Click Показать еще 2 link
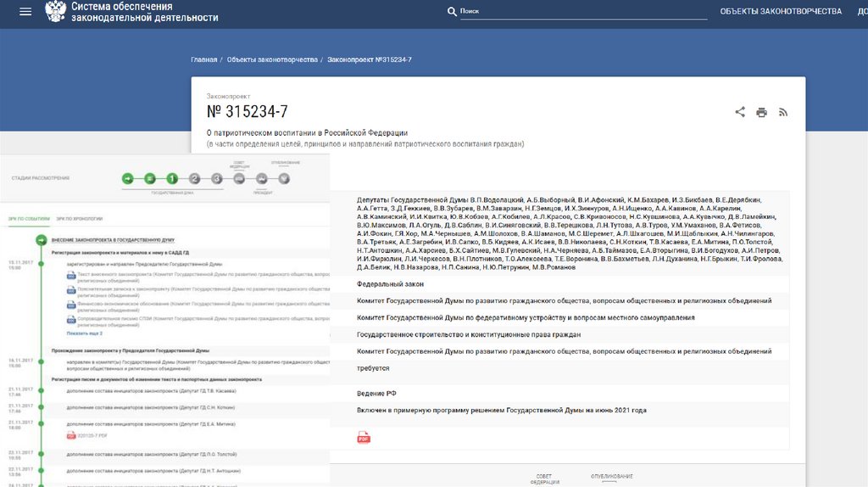The image size is (868, 487). 84,333
